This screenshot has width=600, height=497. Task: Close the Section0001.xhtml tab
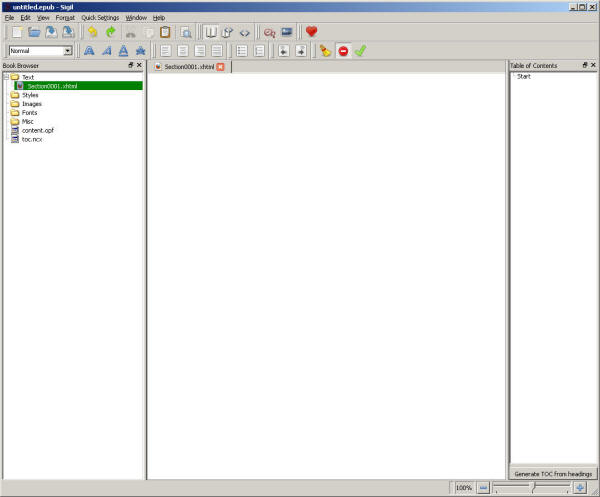click(x=220, y=67)
